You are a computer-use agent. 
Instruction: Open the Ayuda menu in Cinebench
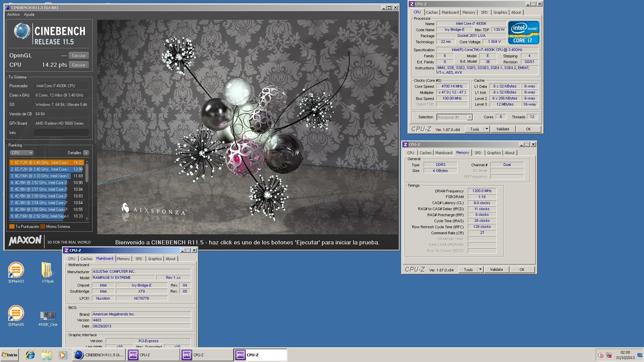point(29,14)
